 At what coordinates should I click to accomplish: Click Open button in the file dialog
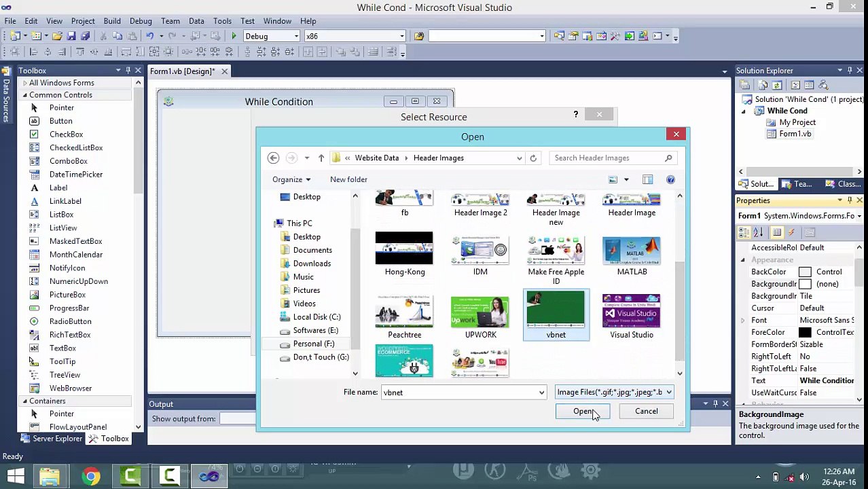coord(583,411)
